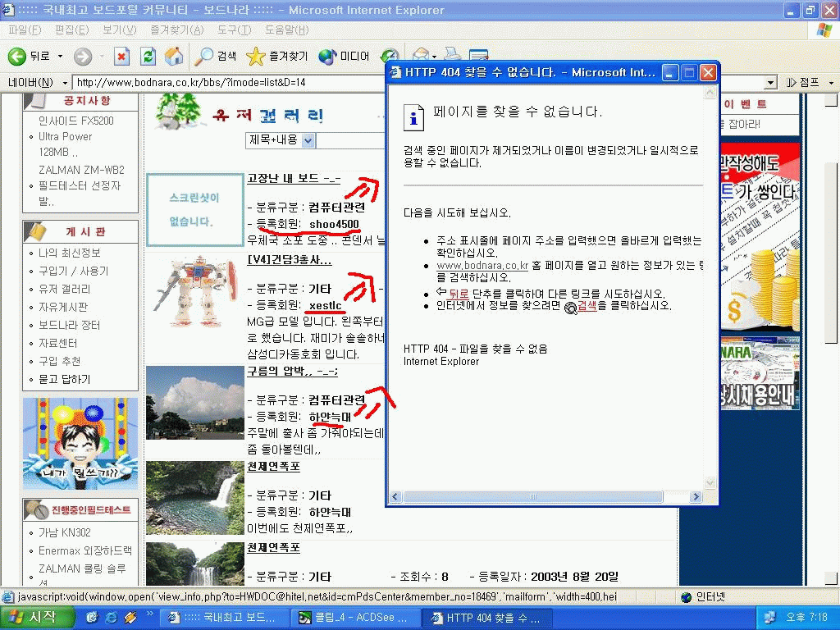Click Enermax 외장하드랙 field test item
Viewport: 840px width, 630px height.
click(84, 550)
